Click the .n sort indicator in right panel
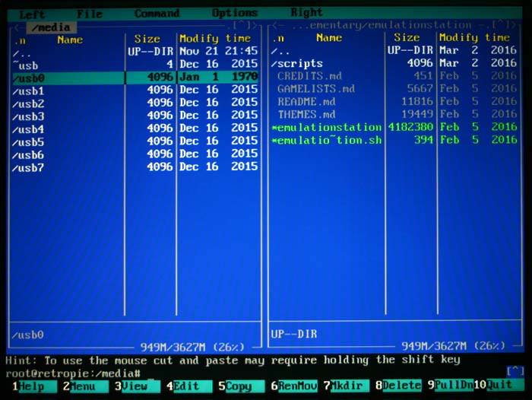Image resolution: width=532 pixels, height=400 pixels. click(279, 38)
